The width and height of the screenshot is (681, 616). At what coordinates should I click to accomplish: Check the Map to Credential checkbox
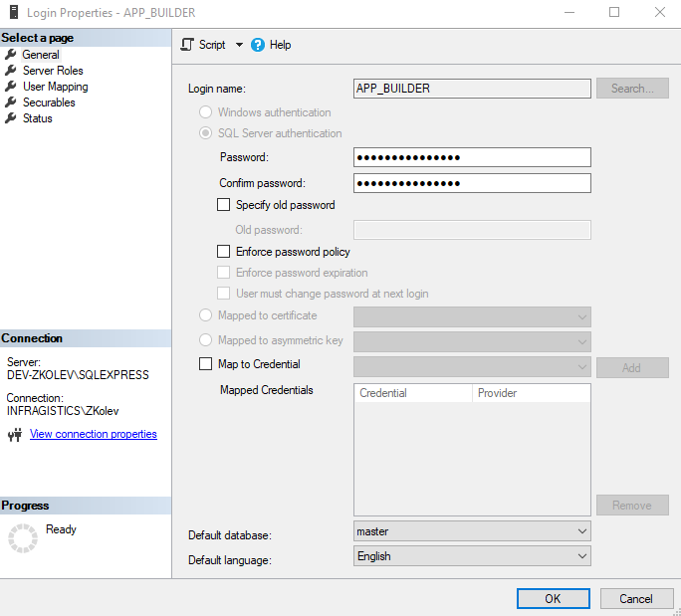coord(206,364)
